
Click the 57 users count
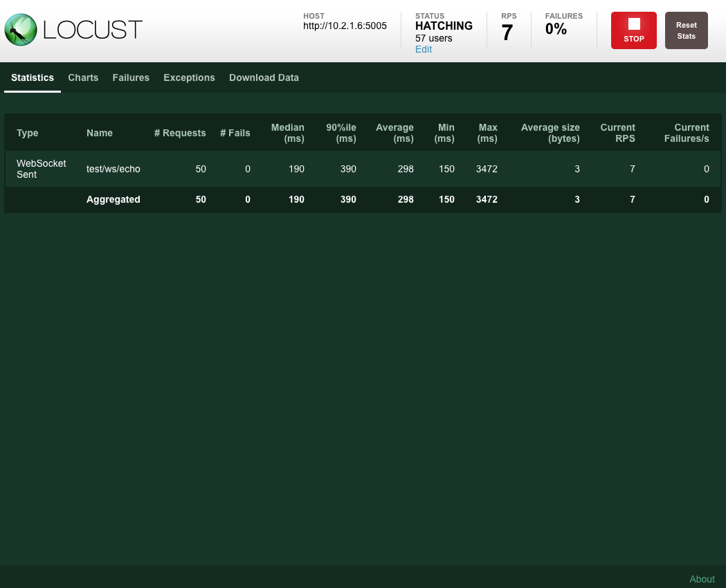(434, 39)
